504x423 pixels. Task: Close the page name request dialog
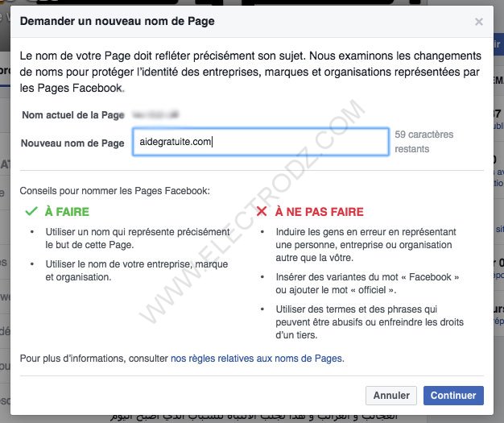click(478, 22)
